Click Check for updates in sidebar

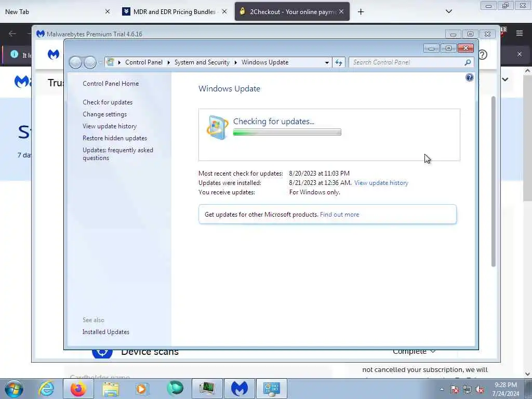point(108,102)
